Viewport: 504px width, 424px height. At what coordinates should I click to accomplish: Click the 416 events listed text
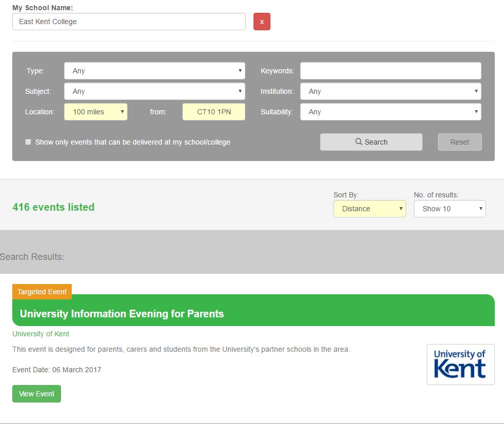coord(53,207)
